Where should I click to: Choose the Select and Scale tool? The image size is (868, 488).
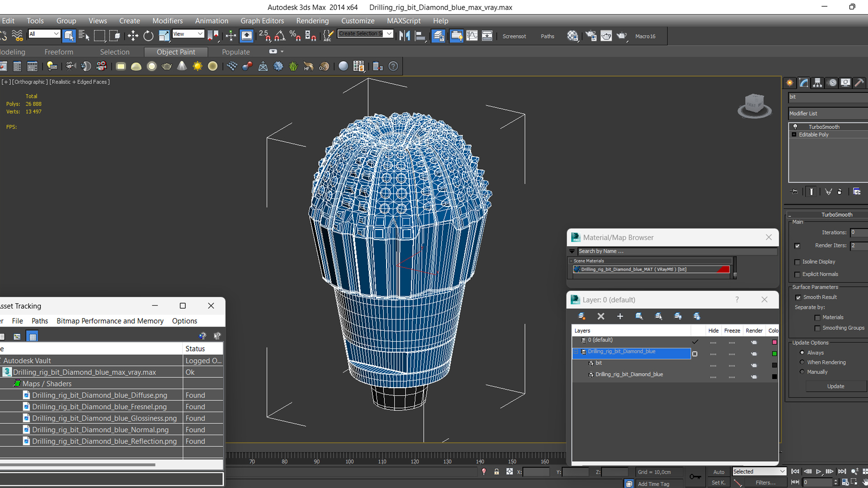164,36
